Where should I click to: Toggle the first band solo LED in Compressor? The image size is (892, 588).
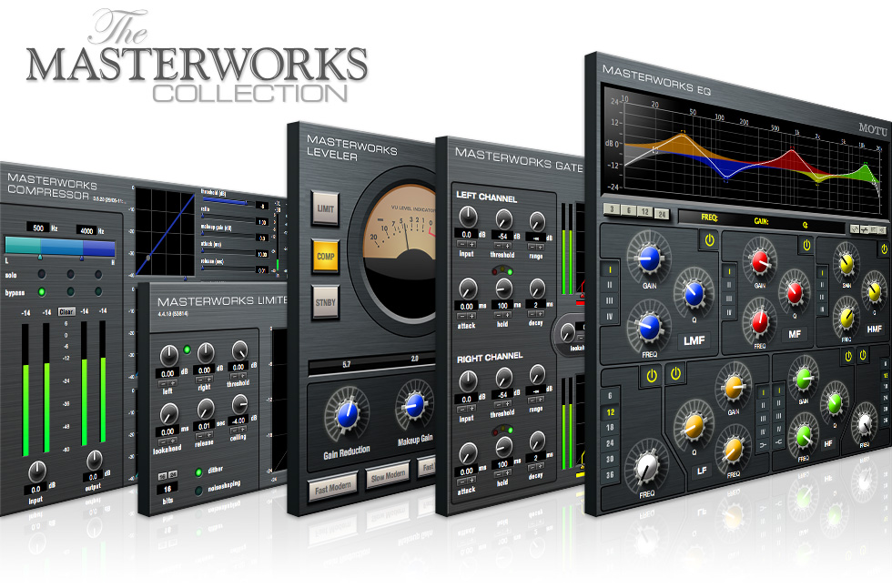pyautogui.click(x=42, y=274)
